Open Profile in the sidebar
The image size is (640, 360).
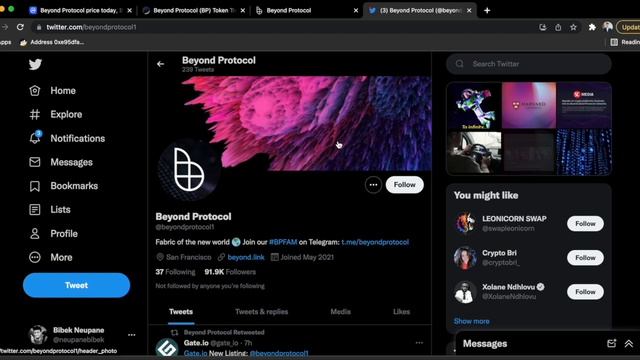(x=53, y=233)
